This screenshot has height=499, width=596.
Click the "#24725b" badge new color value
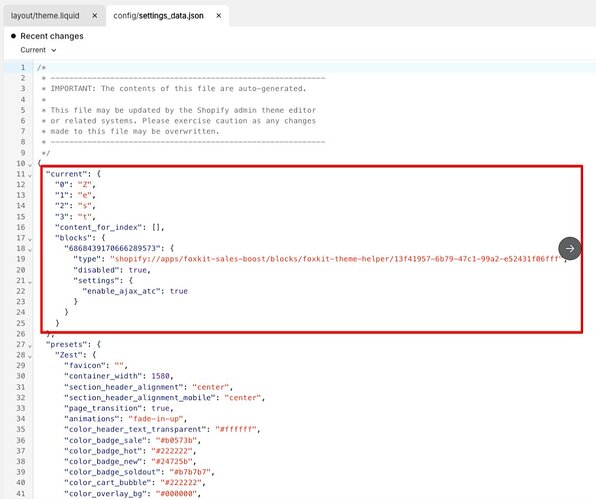172,461
